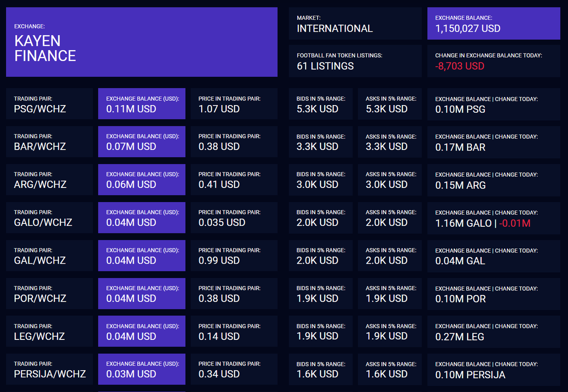
Task: Select the POR/WCHZ trading pair
Action: 50,294
